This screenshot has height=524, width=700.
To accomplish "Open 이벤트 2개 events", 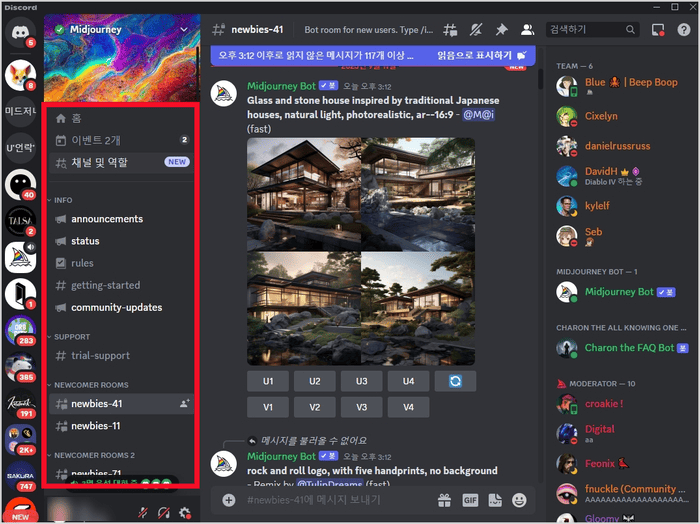I will click(x=121, y=140).
